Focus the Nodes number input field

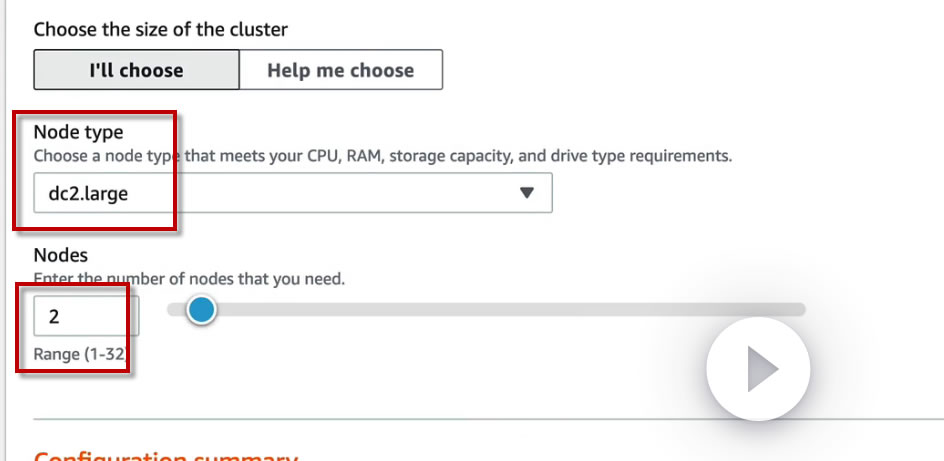86,316
